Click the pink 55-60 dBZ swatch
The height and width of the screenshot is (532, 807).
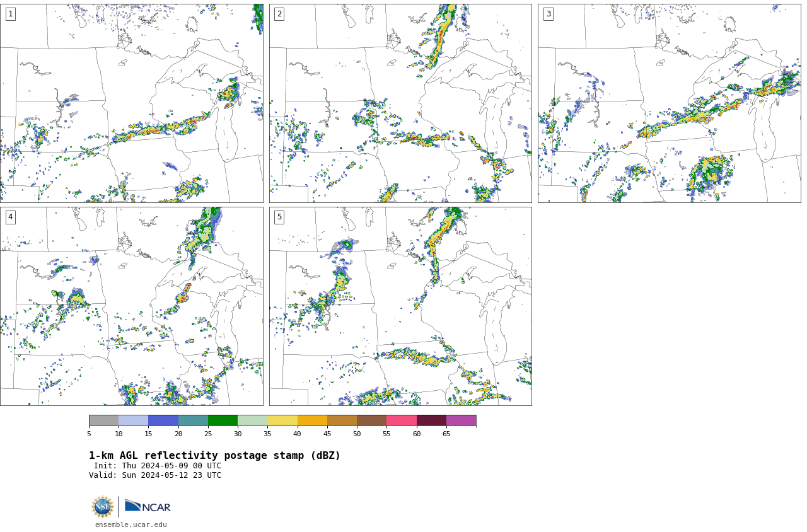tap(402, 420)
